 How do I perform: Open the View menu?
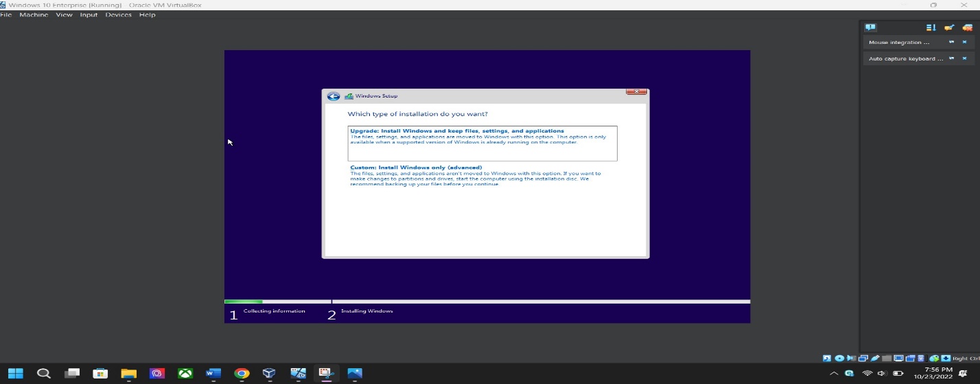64,15
